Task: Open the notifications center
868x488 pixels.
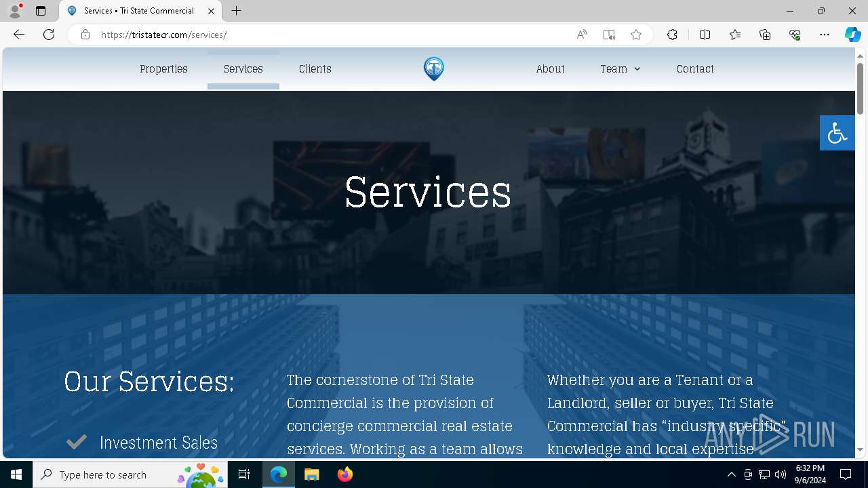Action: [846, 474]
